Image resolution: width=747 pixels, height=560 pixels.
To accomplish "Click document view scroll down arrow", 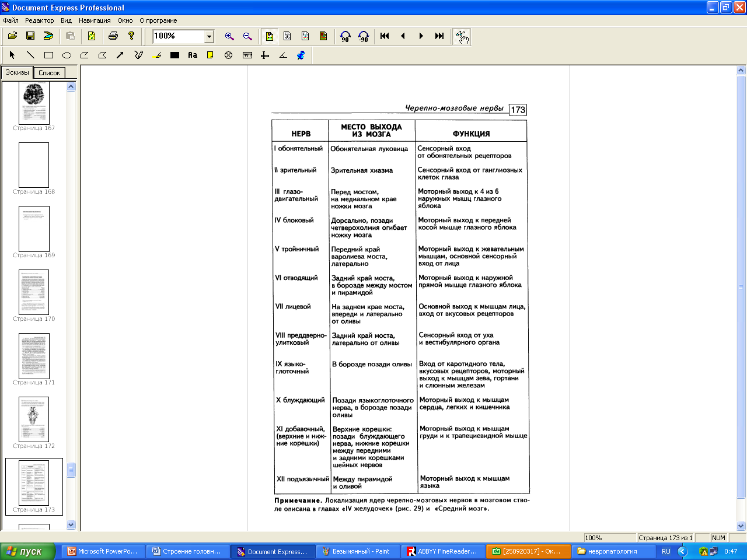I will 741,525.
